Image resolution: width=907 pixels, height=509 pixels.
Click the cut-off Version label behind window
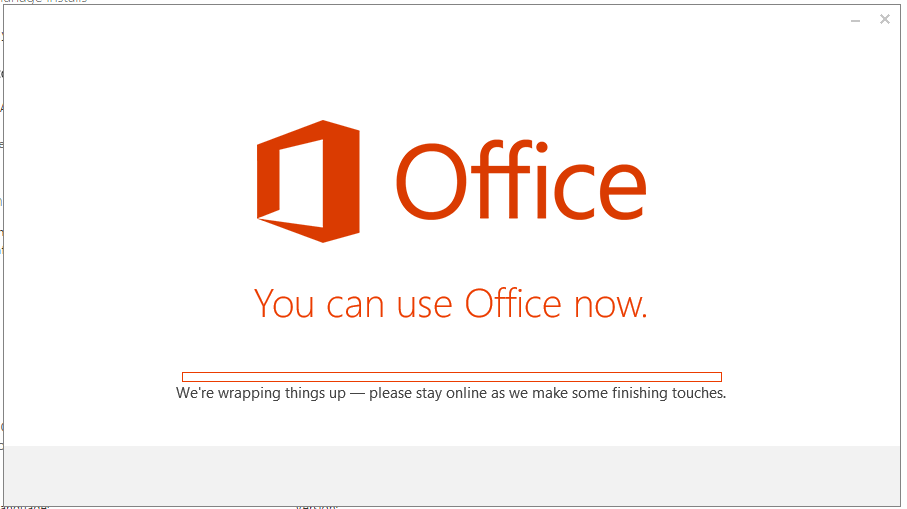(x=316, y=507)
